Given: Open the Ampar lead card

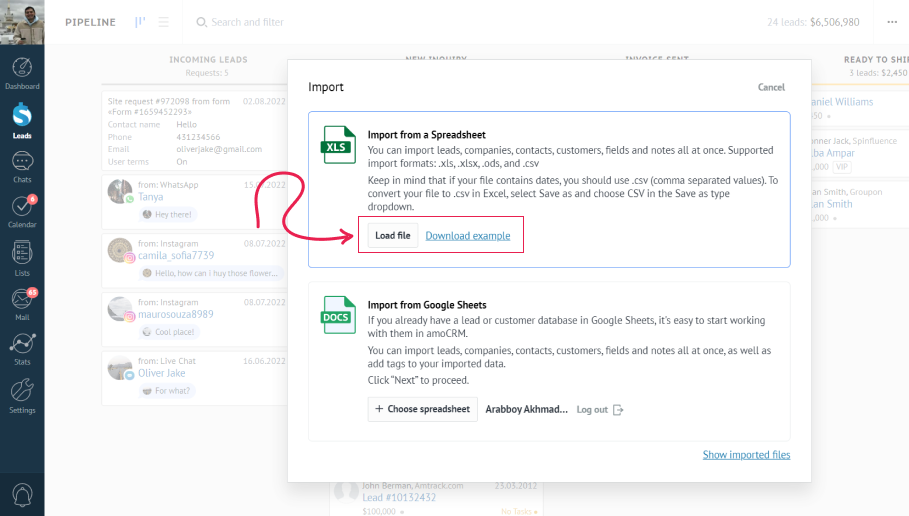Looking at the screenshot, I should (x=833, y=153).
